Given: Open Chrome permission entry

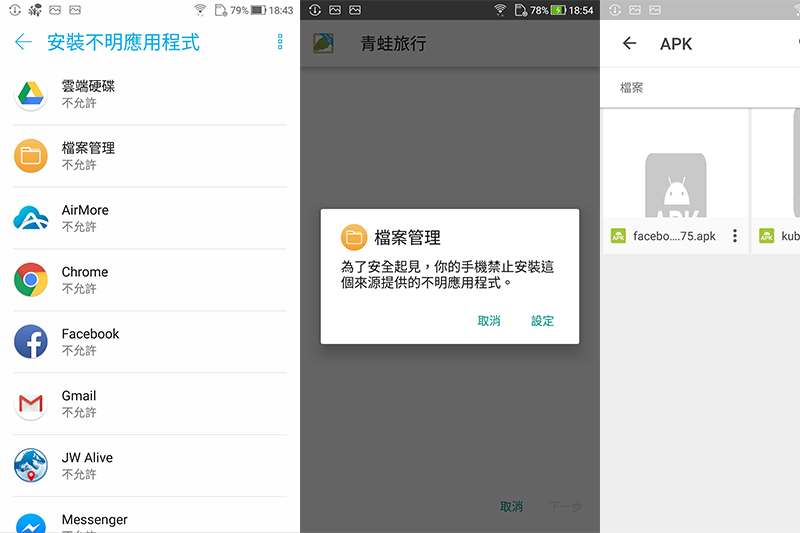Looking at the screenshot, I should pos(150,280).
